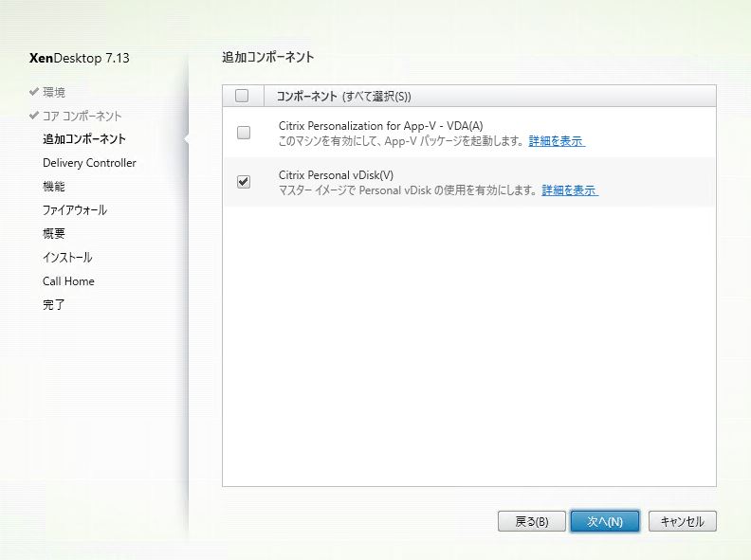Select コア コンポーネント step in sidebar

click(82, 116)
